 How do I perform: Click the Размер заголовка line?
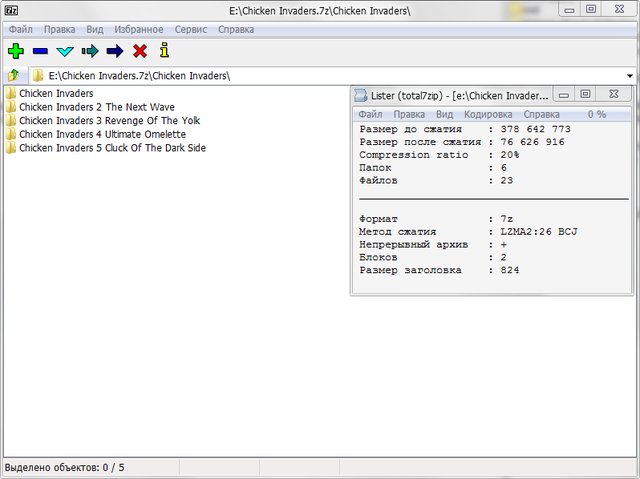coord(439,270)
